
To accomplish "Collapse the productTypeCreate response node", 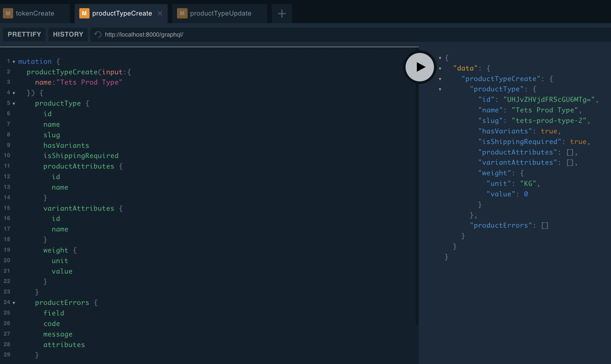I will [440, 79].
